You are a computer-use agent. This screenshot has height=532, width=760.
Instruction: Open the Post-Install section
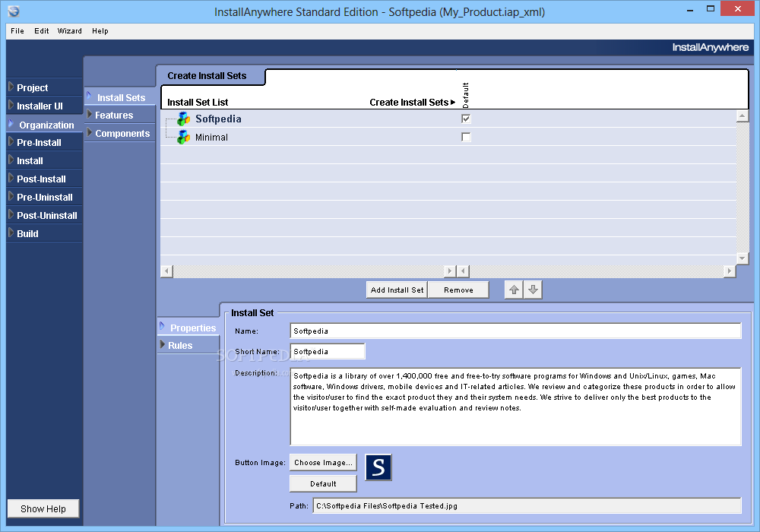pyautogui.click(x=45, y=179)
